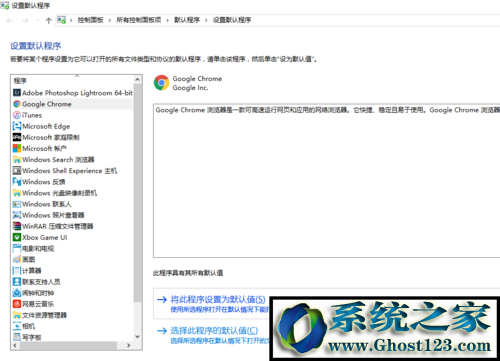
Task: Select the Xbox Game UI icon
Action: coord(17,237)
